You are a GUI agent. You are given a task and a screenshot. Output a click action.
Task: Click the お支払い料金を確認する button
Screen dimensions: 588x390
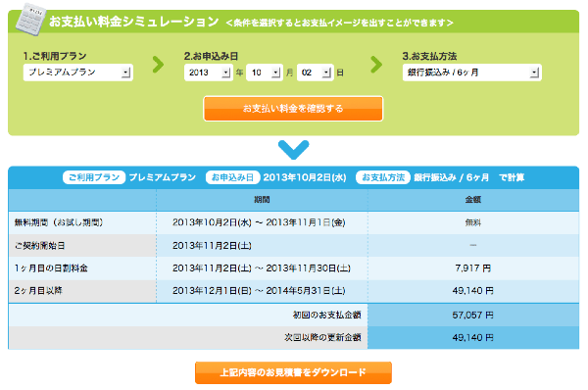point(293,109)
